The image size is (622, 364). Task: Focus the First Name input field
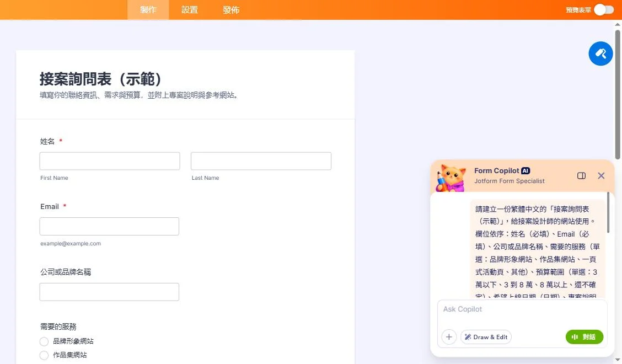point(110,161)
